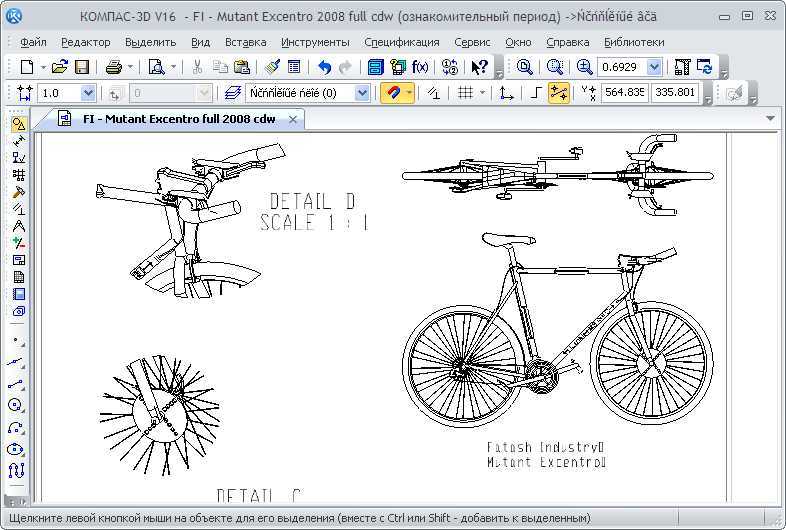The width and height of the screenshot is (786, 530).
Task: Toggle the magnet snap button
Action: click(392, 93)
